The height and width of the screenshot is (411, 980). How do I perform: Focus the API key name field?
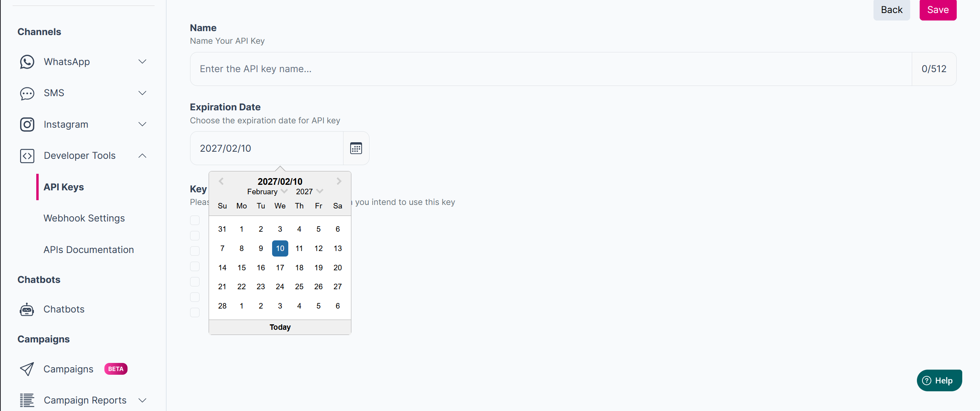551,69
